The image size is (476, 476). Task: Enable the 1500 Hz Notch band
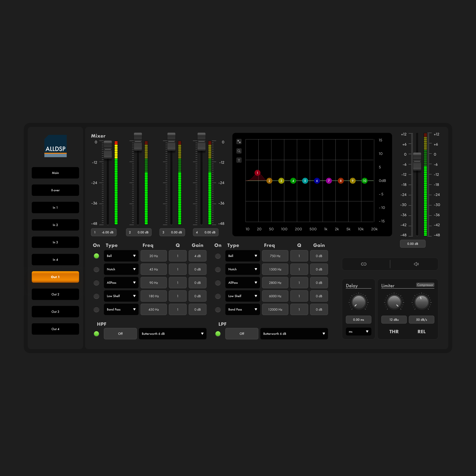point(218,269)
